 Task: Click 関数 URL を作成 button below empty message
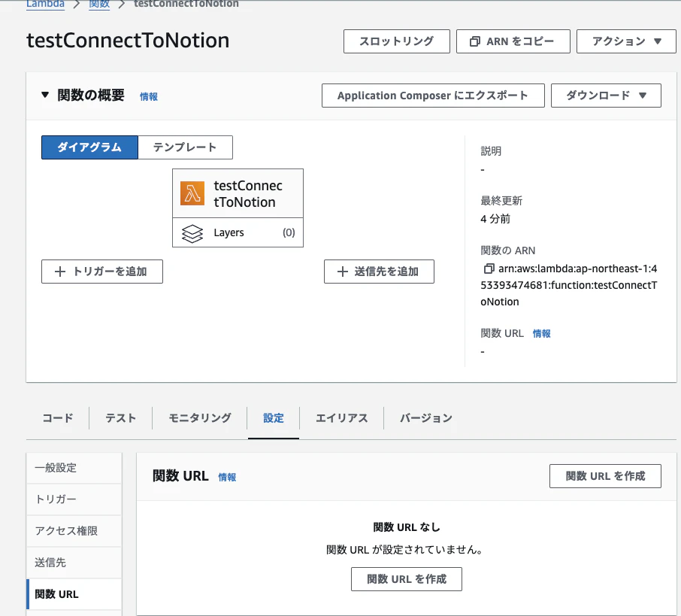tap(407, 579)
